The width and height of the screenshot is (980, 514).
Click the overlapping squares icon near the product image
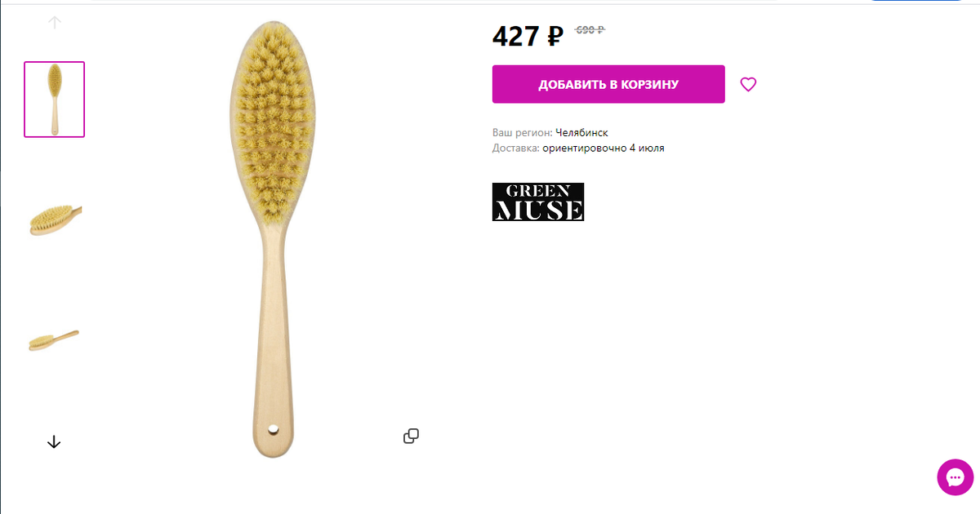tap(412, 436)
